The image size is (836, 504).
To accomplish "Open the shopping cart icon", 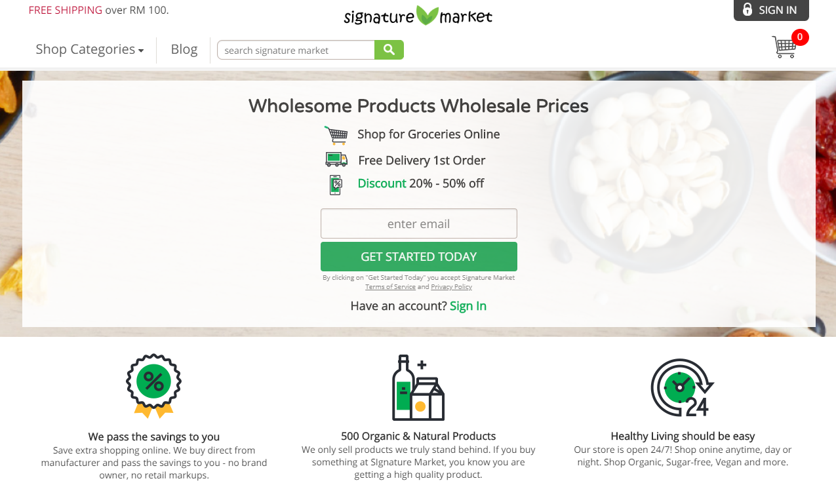I will point(784,47).
